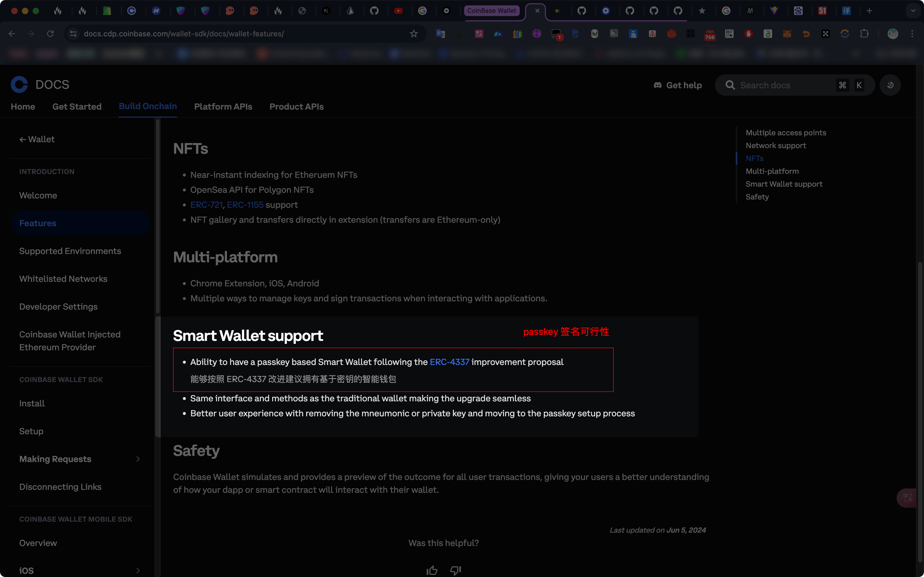Expand the iOS sidebar section

138,571
